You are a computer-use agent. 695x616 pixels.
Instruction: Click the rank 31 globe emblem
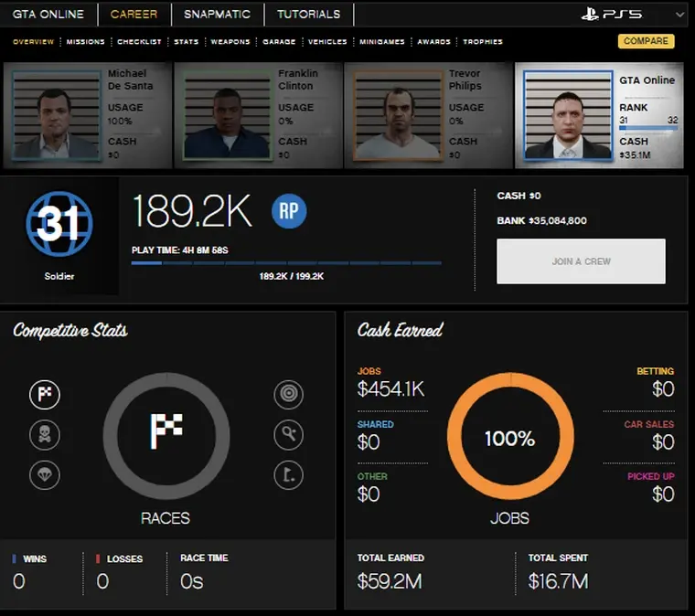[59, 223]
